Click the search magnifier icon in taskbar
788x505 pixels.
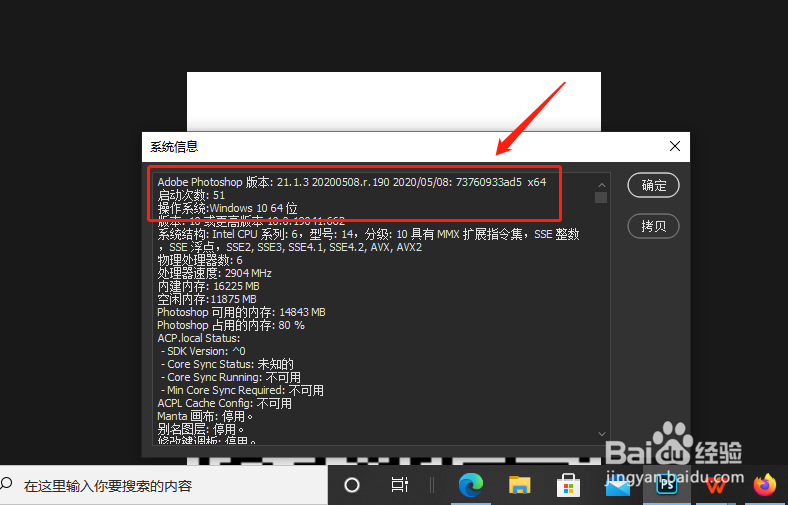7,484
